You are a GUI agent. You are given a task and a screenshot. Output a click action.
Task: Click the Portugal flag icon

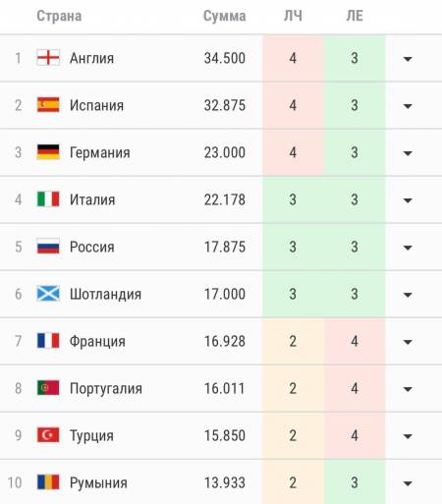pos(48,388)
